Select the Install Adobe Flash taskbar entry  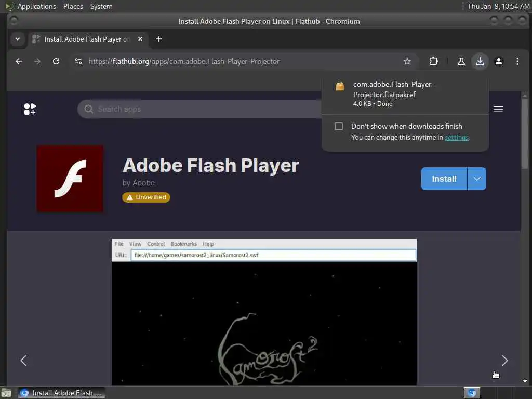pos(61,393)
